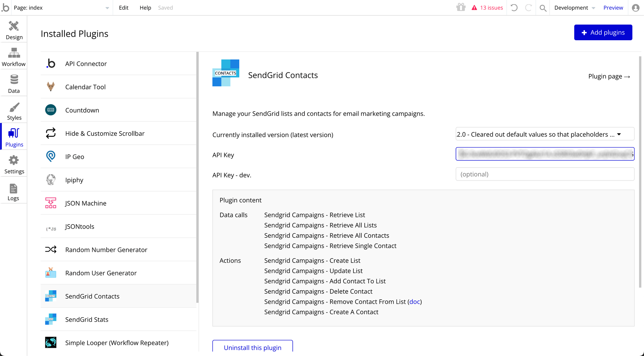Open the Development version dropdown

pyautogui.click(x=575, y=8)
